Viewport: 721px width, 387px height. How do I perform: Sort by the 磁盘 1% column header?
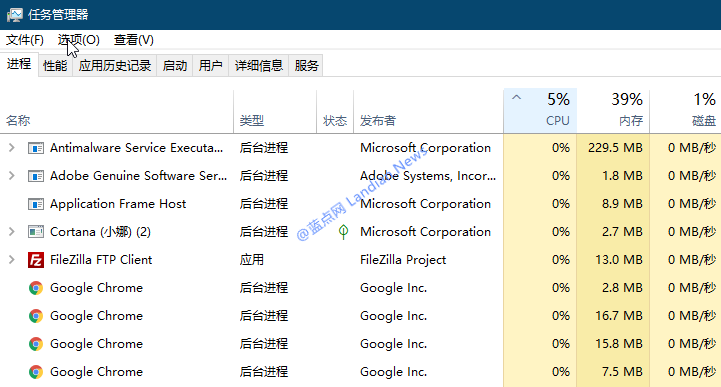point(685,112)
